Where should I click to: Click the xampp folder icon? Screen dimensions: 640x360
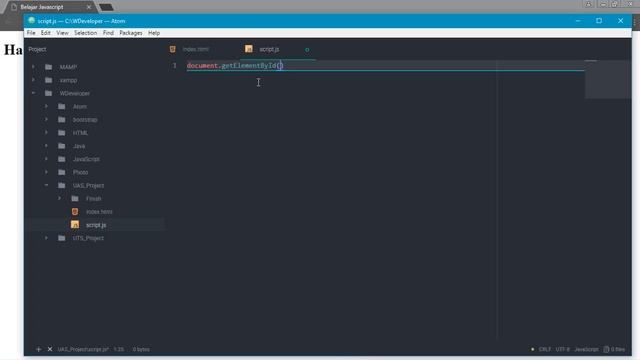pos(49,80)
